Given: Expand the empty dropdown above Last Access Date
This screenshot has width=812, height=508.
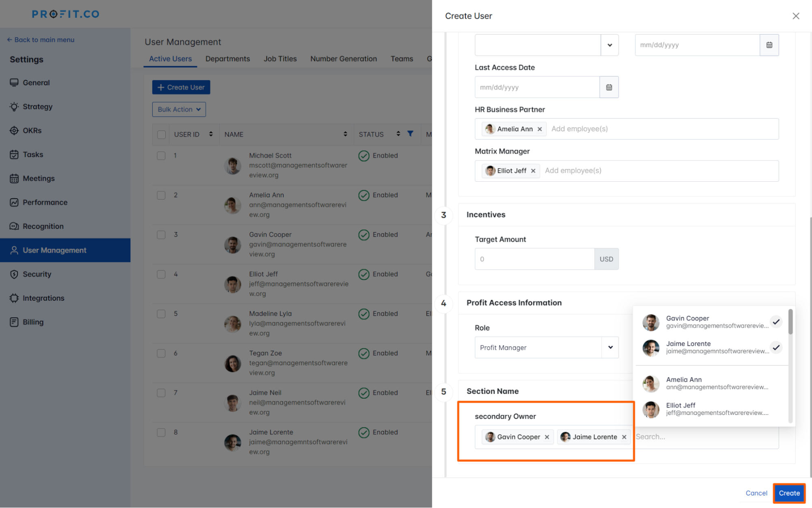Looking at the screenshot, I should 610,45.
